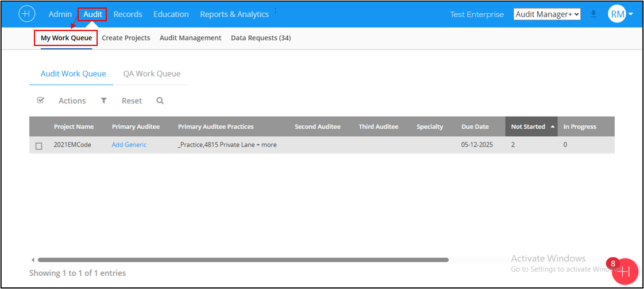Check the 2021EMCode row checkbox

(x=39, y=146)
